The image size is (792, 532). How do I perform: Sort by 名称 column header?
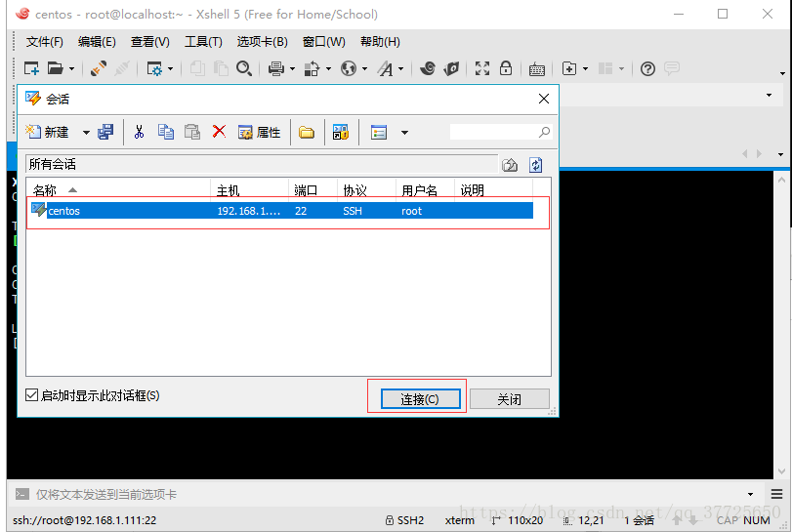tap(119, 190)
